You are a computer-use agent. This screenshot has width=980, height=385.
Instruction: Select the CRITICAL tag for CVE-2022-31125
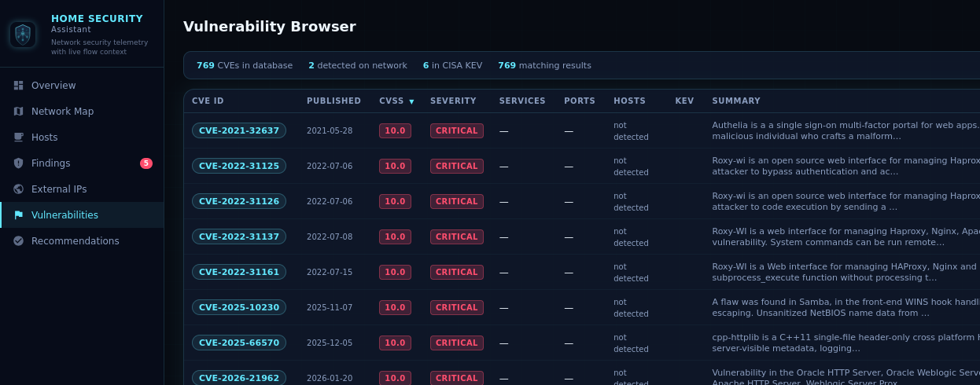[456, 166]
